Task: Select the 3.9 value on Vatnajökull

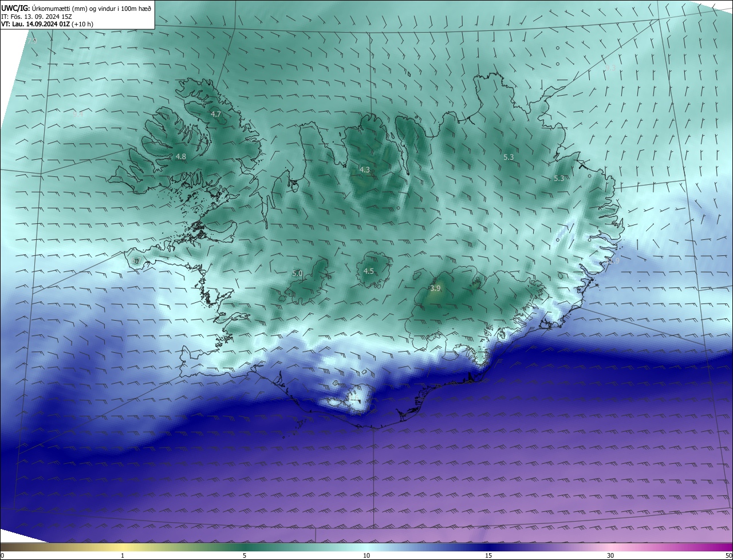Action: (435, 289)
